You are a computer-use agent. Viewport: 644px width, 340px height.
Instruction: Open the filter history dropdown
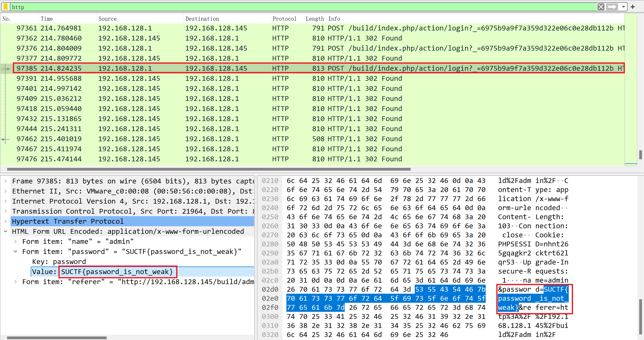tap(623, 7)
